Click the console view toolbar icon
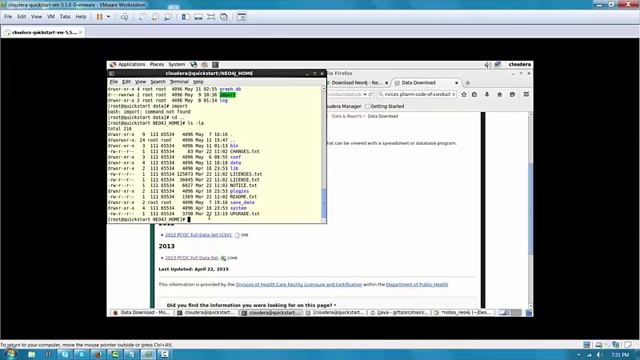Screen dimensions: 640x360 pos(242,17)
